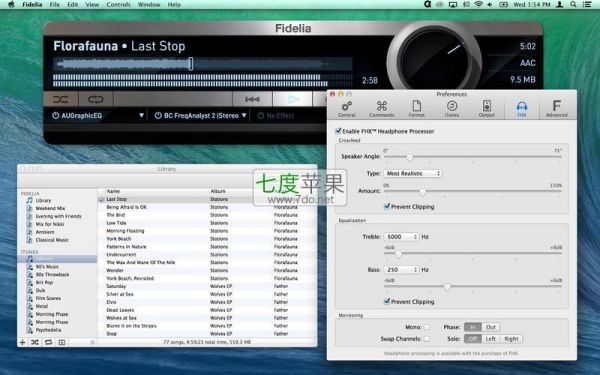Screen dimensions: 600x375
Task: Open Film Scores iTunes playlist
Action: [48, 298]
